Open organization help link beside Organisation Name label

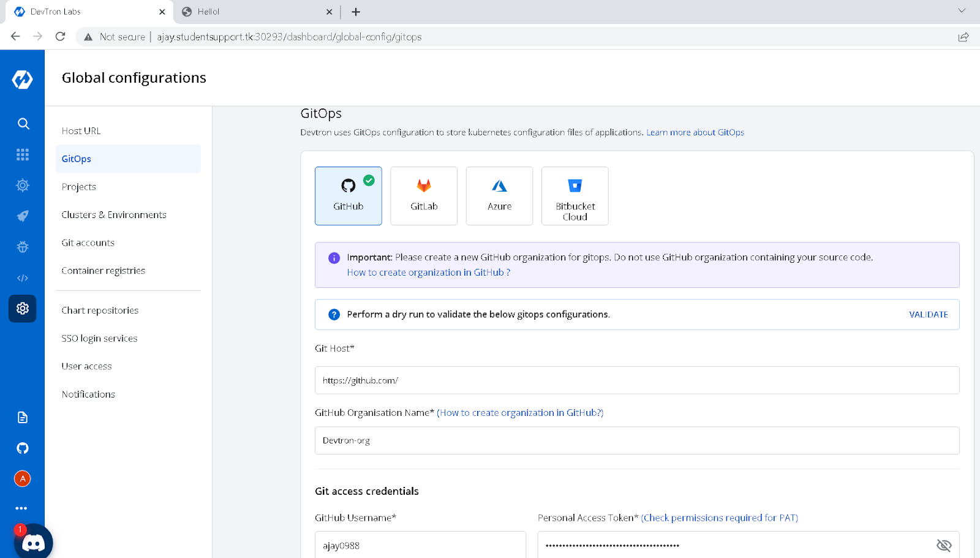coord(520,413)
